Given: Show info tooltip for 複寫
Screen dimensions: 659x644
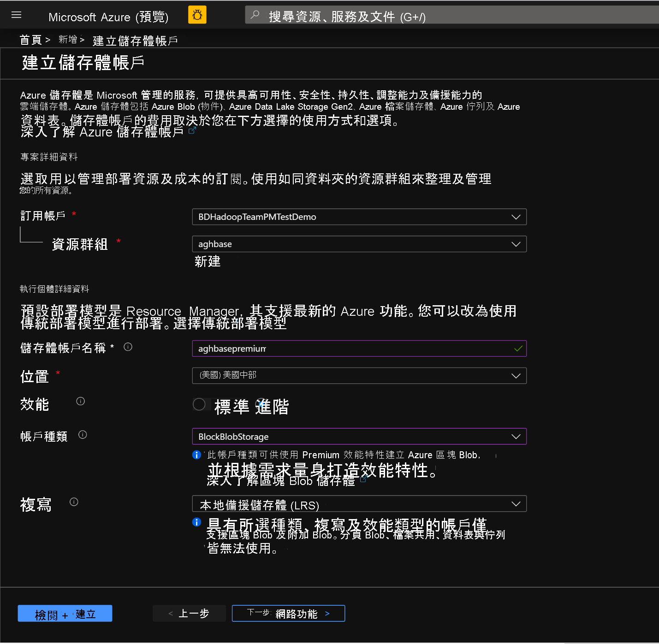Looking at the screenshot, I should [74, 502].
